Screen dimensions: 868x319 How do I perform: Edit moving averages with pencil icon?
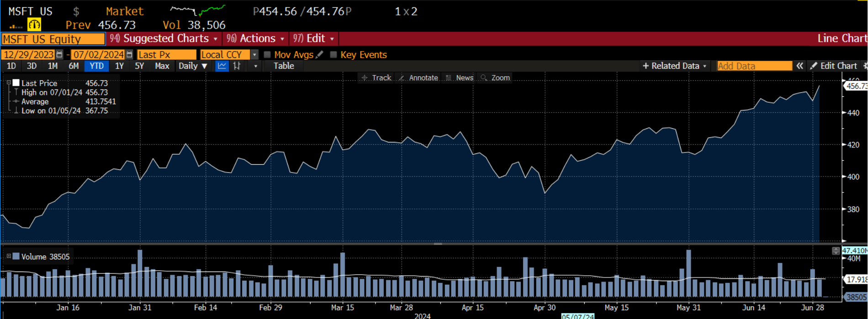click(x=320, y=55)
